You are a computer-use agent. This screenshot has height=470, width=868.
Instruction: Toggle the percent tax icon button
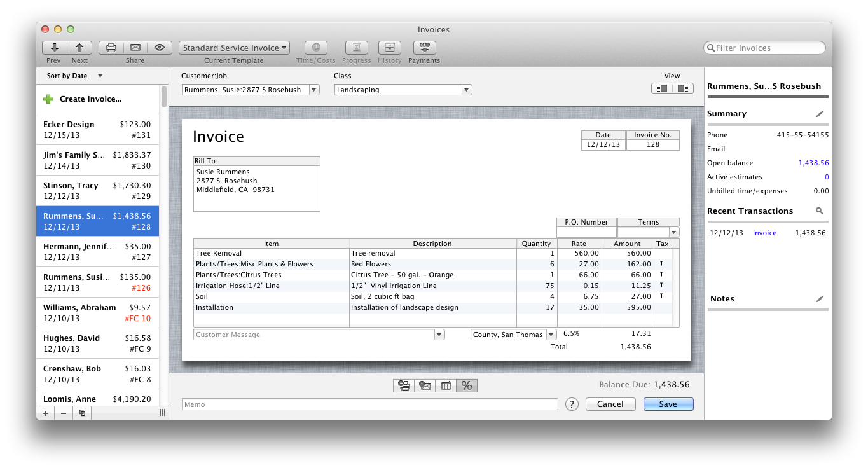tap(467, 385)
